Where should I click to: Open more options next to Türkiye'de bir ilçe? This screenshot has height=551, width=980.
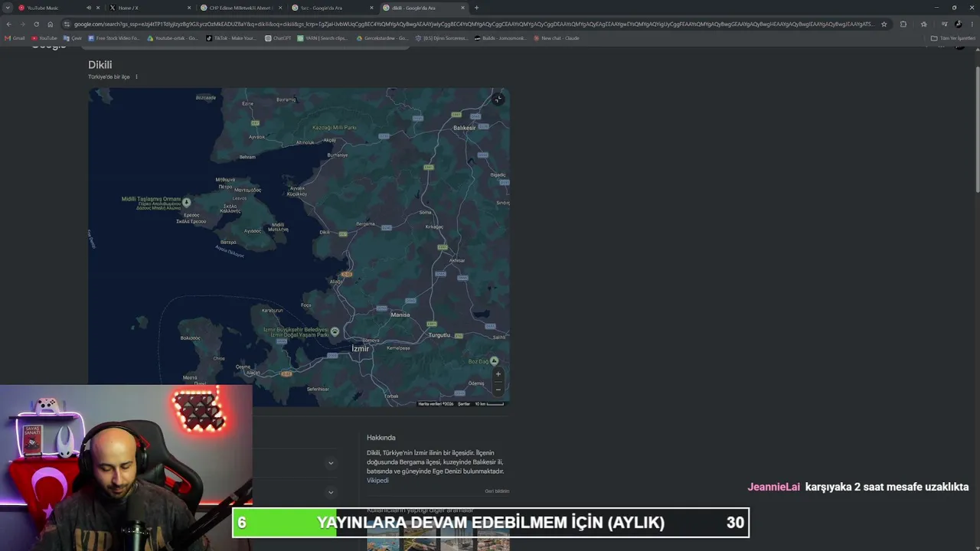[136, 77]
